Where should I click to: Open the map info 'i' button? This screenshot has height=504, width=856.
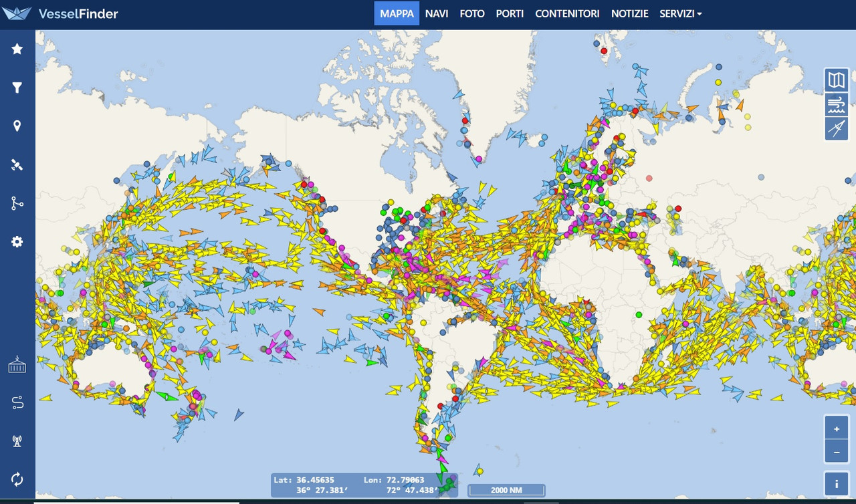[837, 483]
